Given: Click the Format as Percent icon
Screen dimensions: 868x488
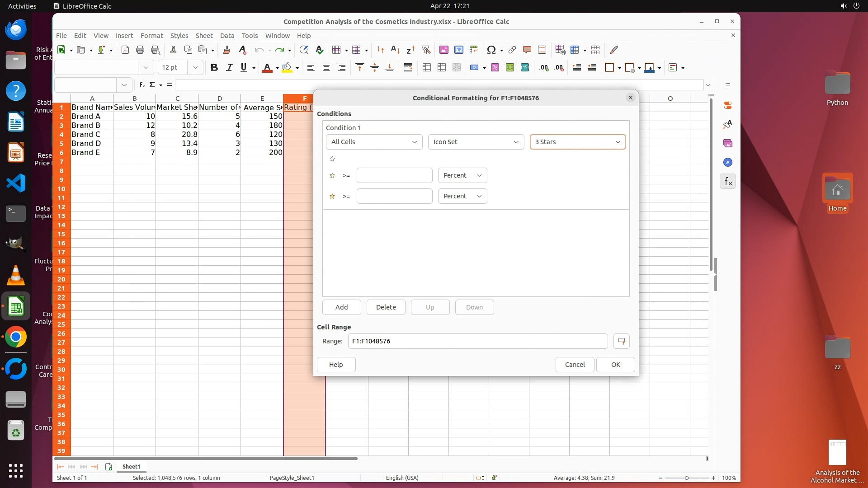Looking at the screenshot, I should tap(495, 68).
